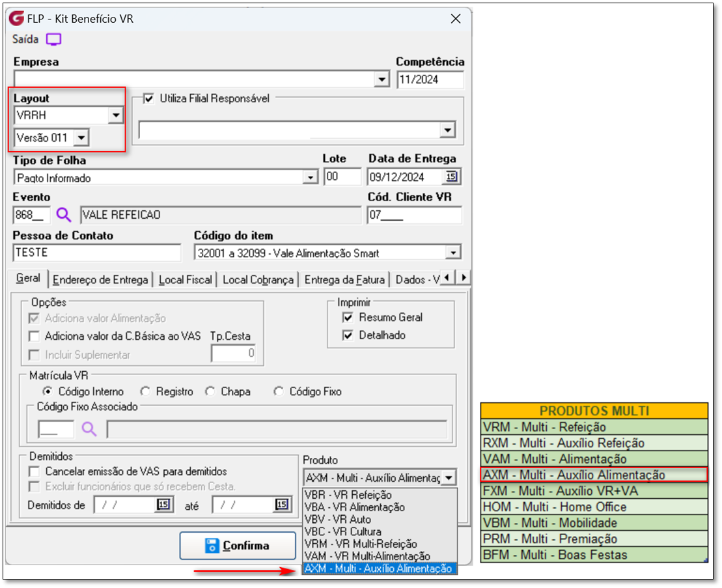Viewport: 722px width, 588px height.
Task: Click 'RXM - Multi - Auxílio Refeição' table row
Action: (x=594, y=443)
